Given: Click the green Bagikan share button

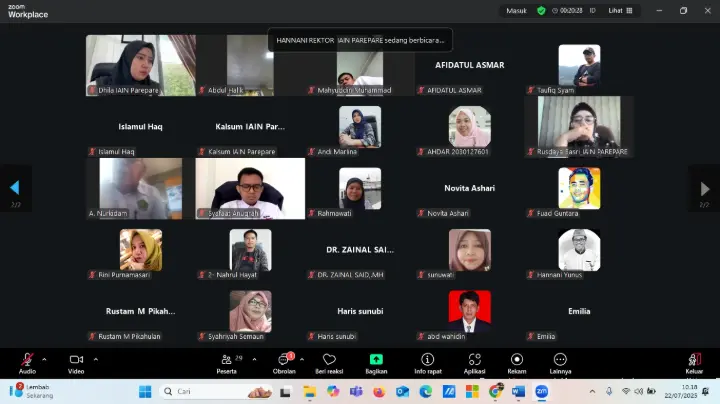Looking at the screenshot, I should click(x=376, y=360).
